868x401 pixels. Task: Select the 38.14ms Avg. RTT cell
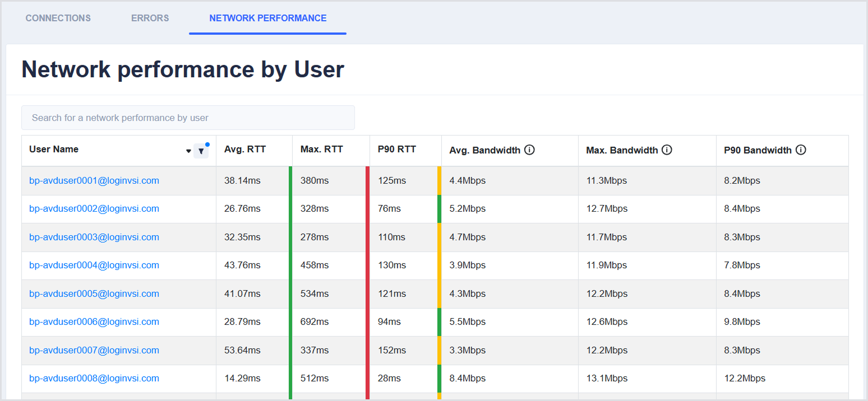coord(254,180)
